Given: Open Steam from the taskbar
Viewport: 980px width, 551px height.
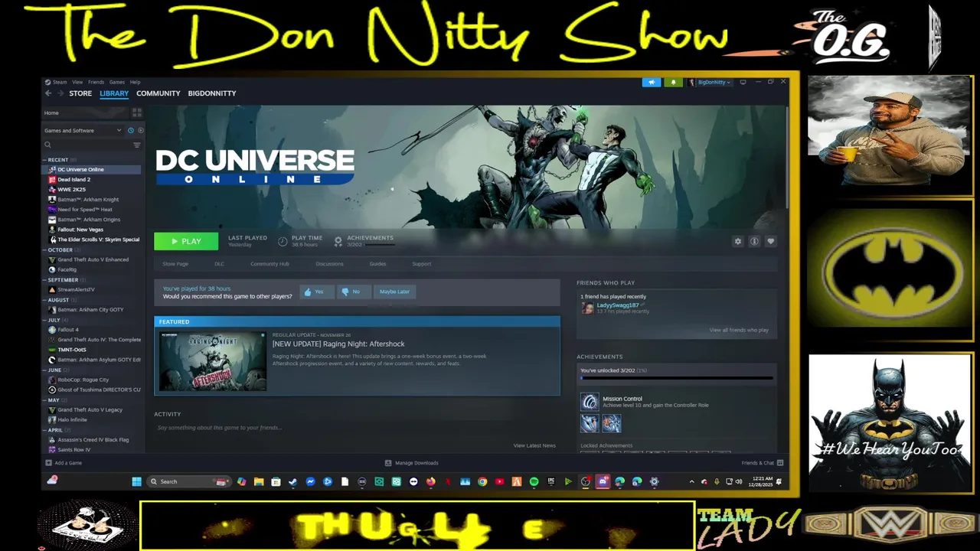Looking at the screenshot, I should [x=292, y=481].
